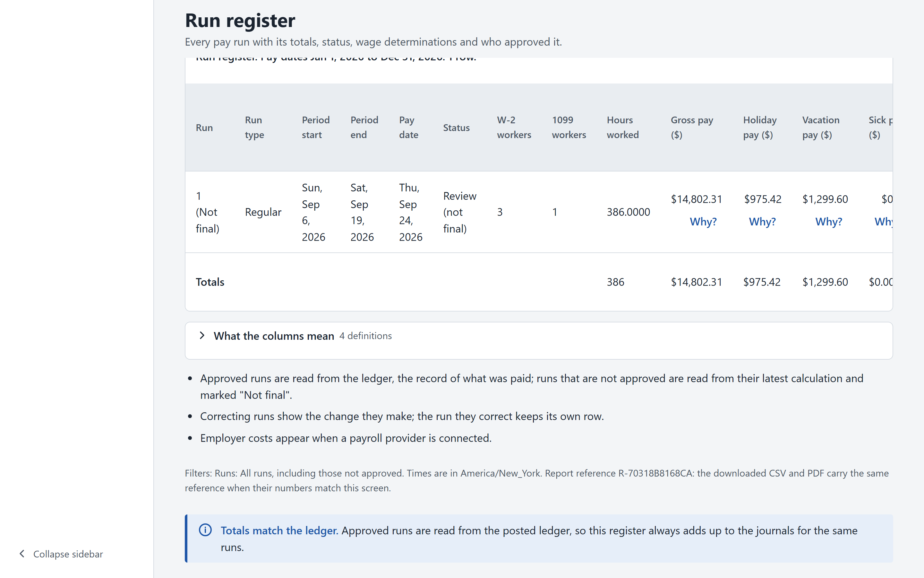
Task: Select the Period end column header
Action: 364,127
